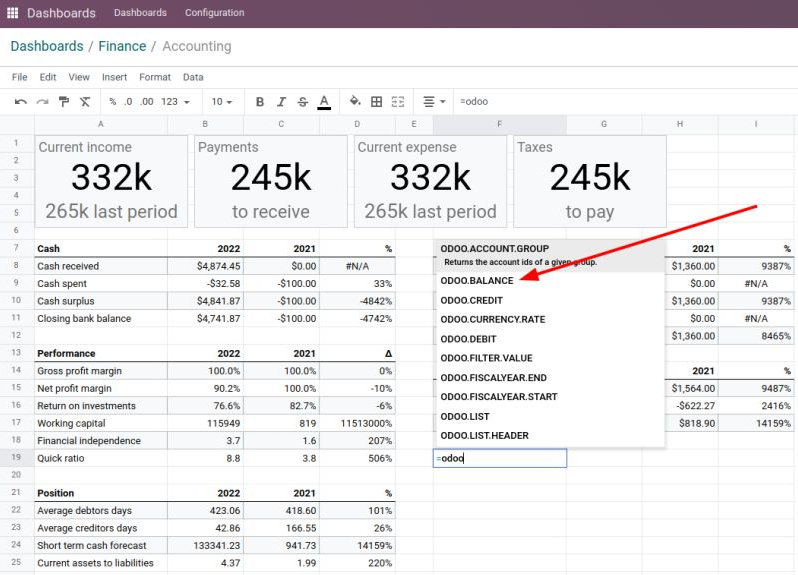
Task: Open the Edit menu
Action: coord(48,77)
